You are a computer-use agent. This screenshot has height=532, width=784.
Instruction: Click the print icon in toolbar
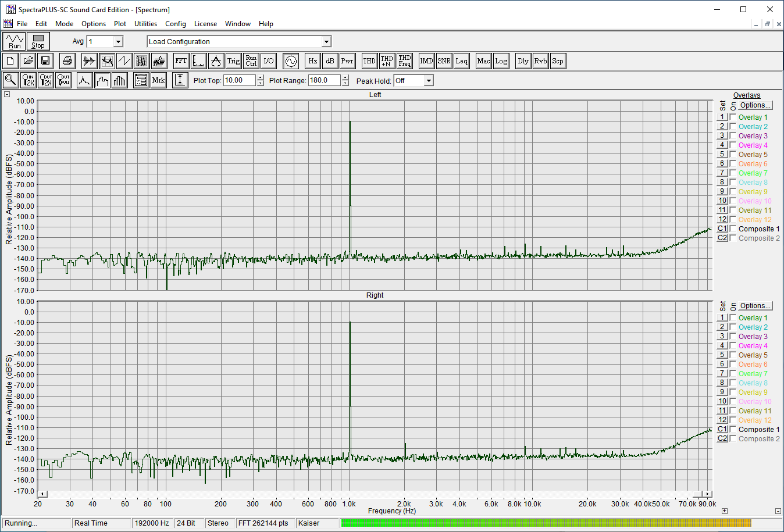point(67,61)
